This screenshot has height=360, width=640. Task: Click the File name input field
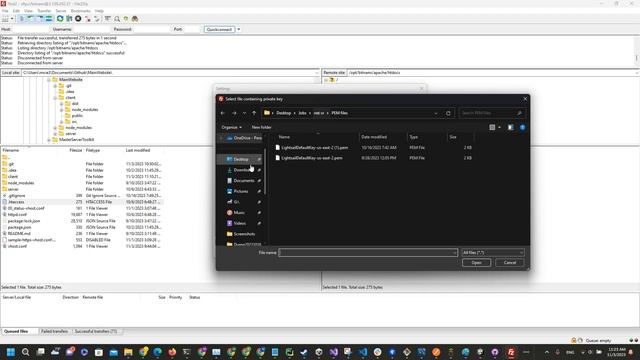[x=368, y=253]
